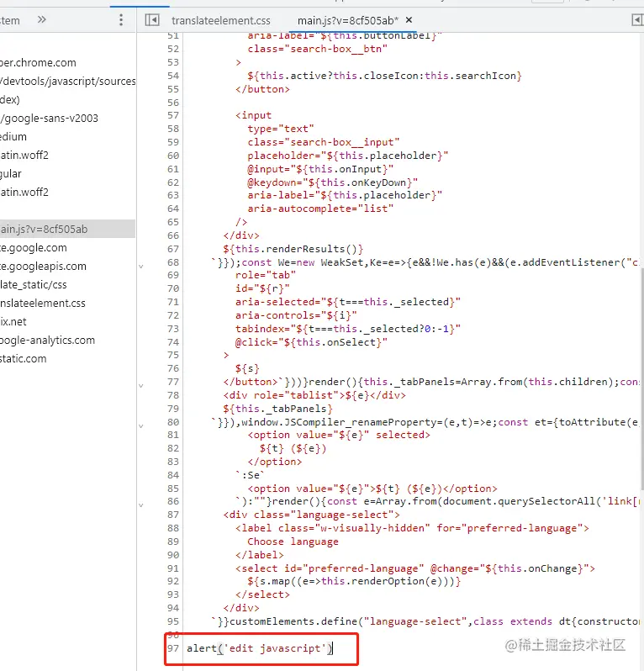Select google-analytics.com tree entry
The height and width of the screenshot is (671, 644).
[x=47, y=341]
